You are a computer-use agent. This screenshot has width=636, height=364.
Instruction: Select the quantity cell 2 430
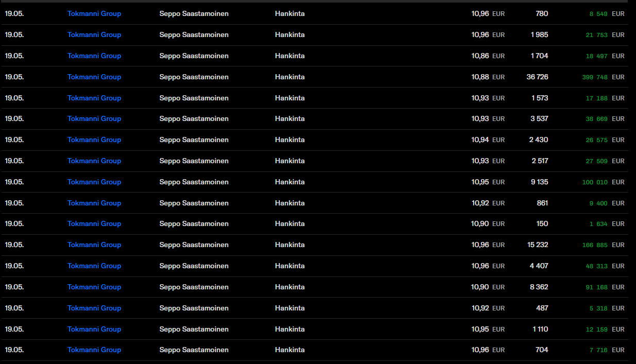[539, 140]
